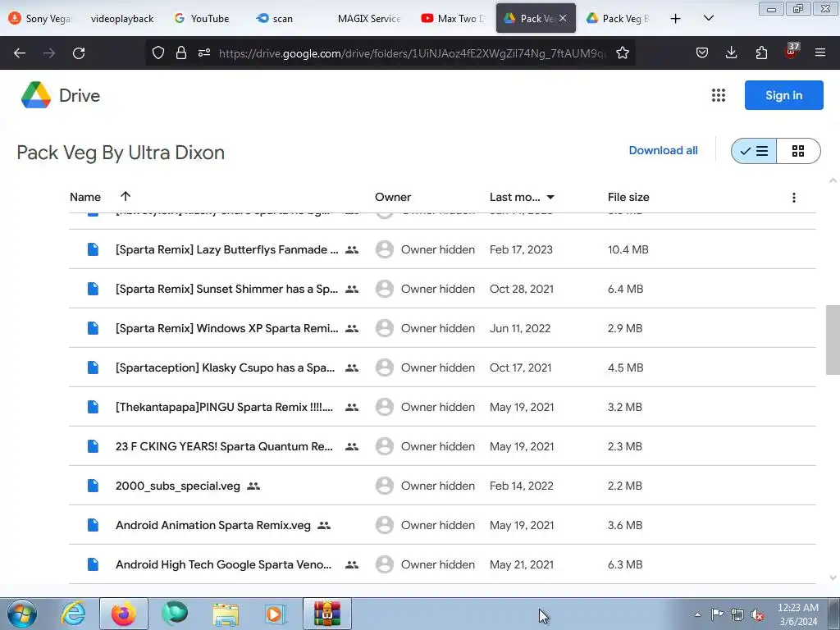Click the scrollbar up arrow

(833, 180)
